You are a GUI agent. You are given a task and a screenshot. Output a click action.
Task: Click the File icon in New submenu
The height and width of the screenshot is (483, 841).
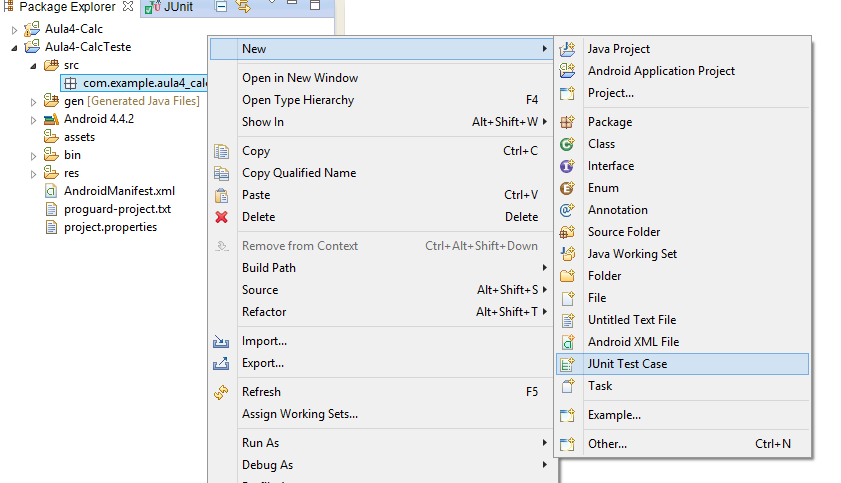tap(567, 298)
